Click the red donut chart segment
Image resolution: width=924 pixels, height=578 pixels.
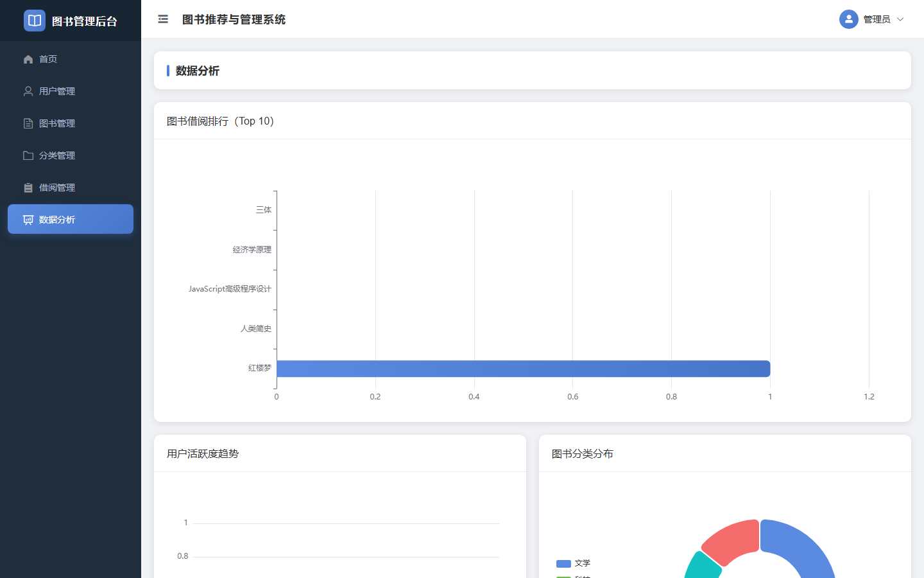[735, 541]
